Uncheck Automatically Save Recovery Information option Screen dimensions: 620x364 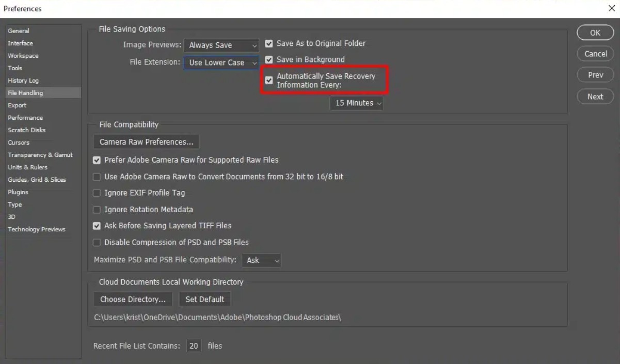pos(269,80)
